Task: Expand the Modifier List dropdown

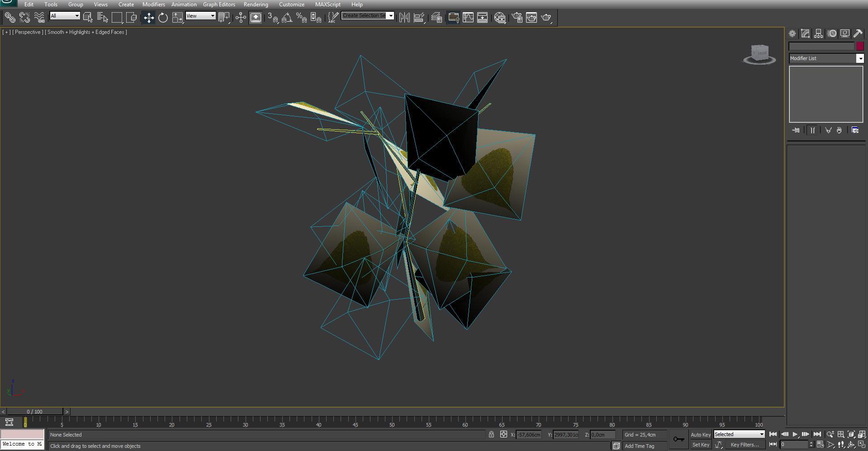Action: tap(860, 58)
